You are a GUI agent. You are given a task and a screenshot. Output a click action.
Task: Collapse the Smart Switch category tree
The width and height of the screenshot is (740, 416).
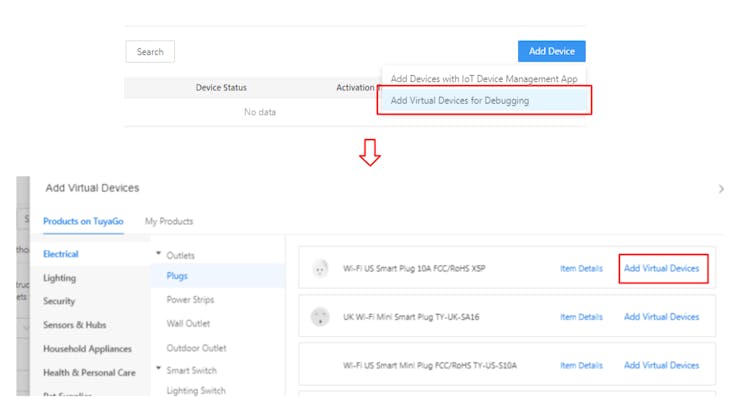coord(158,370)
